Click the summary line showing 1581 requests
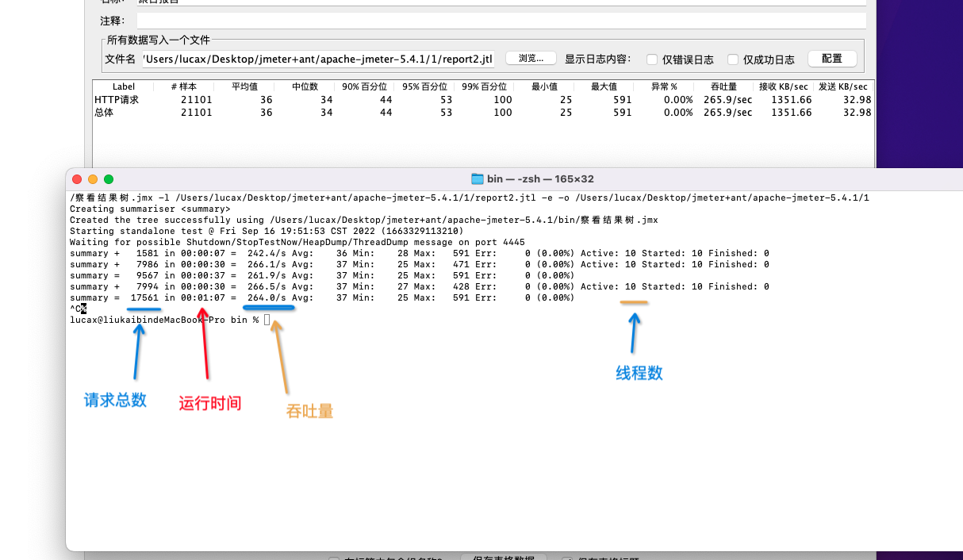The height and width of the screenshot is (560, 963). click(420, 253)
